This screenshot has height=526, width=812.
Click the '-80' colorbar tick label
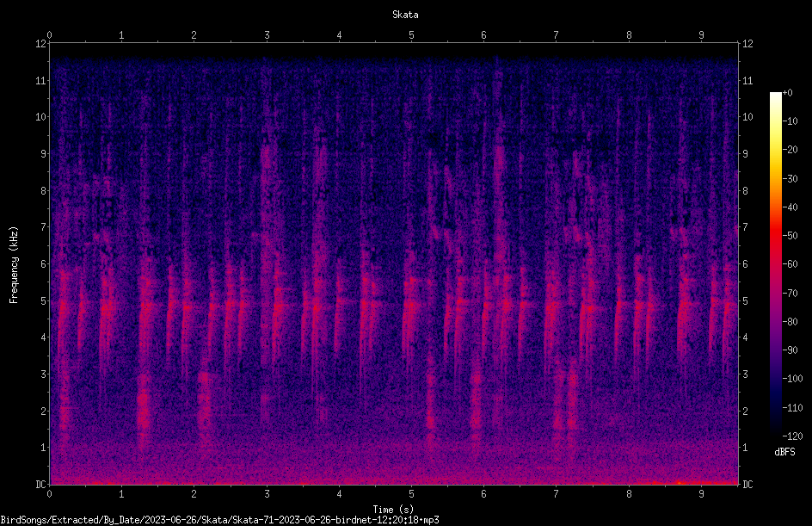pyautogui.click(x=790, y=322)
